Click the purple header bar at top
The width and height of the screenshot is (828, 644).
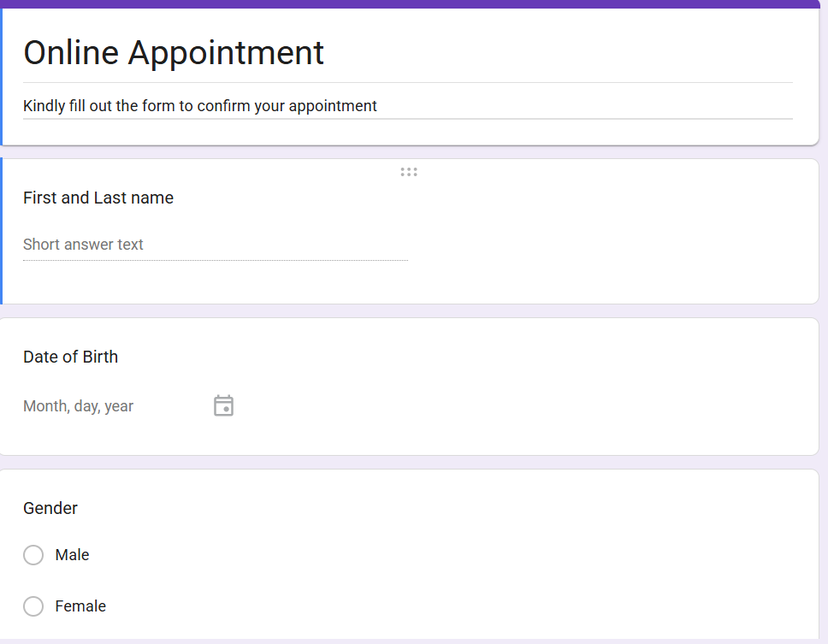pos(411,3)
